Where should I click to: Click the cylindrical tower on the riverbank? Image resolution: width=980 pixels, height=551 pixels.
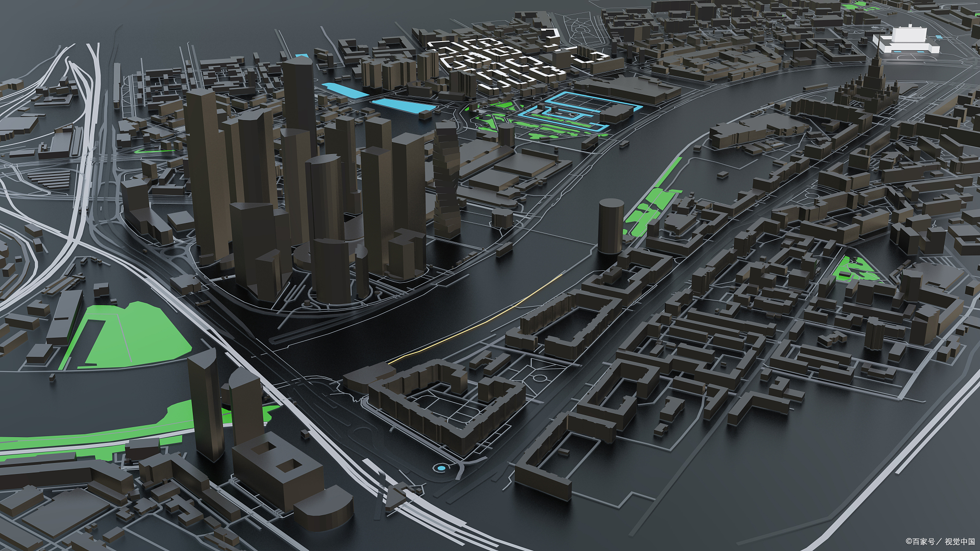point(611,227)
